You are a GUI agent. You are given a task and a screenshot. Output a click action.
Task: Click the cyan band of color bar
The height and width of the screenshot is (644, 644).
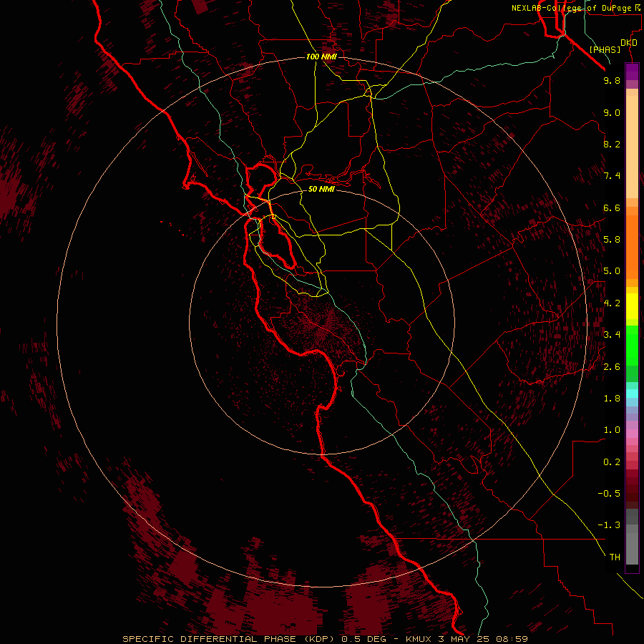click(x=632, y=394)
